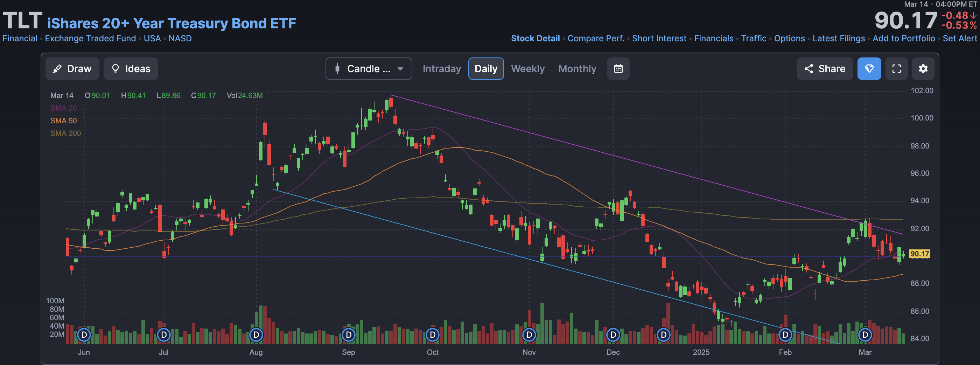Image resolution: width=980 pixels, height=365 pixels.
Task: Click the Vol 24.63M readout
Action: (245, 96)
